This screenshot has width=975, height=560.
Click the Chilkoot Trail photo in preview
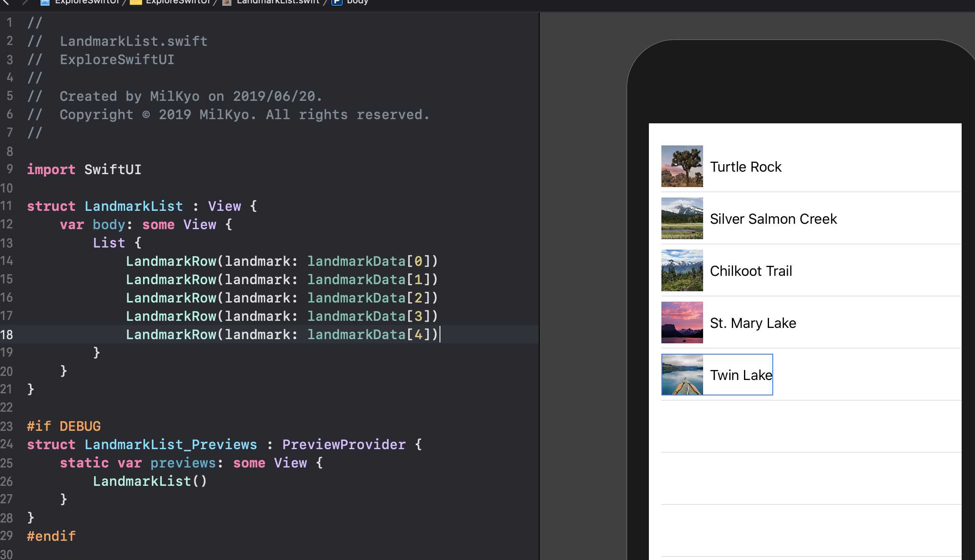point(682,270)
